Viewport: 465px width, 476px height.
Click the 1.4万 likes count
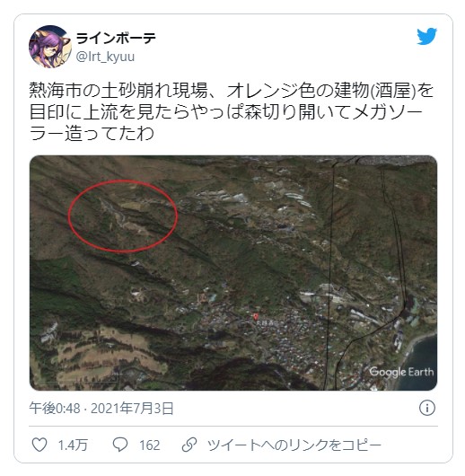[73, 445]
